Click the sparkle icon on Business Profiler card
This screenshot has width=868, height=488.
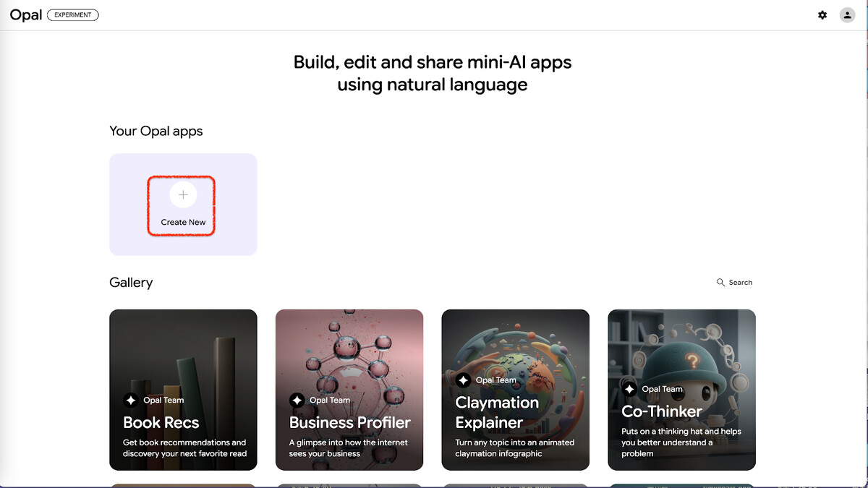(x=297, y=400)
